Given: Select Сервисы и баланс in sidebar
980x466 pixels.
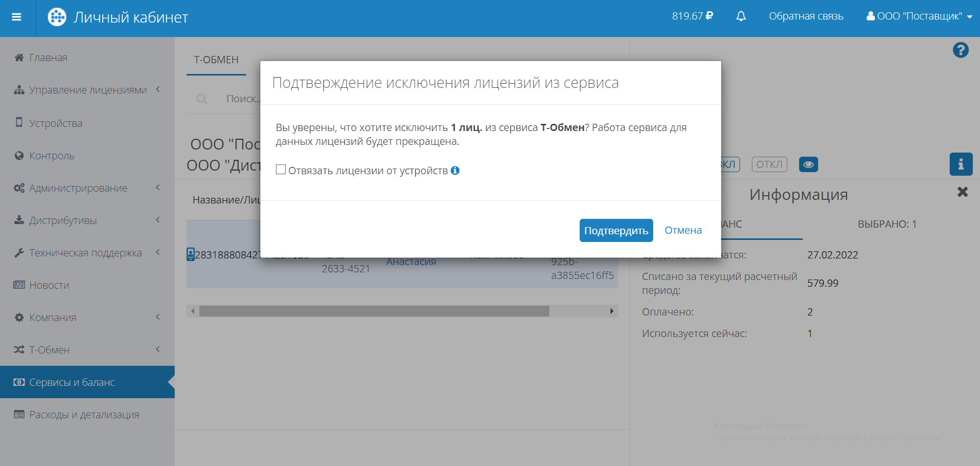Looking at the screenshot, I should 87,382.
